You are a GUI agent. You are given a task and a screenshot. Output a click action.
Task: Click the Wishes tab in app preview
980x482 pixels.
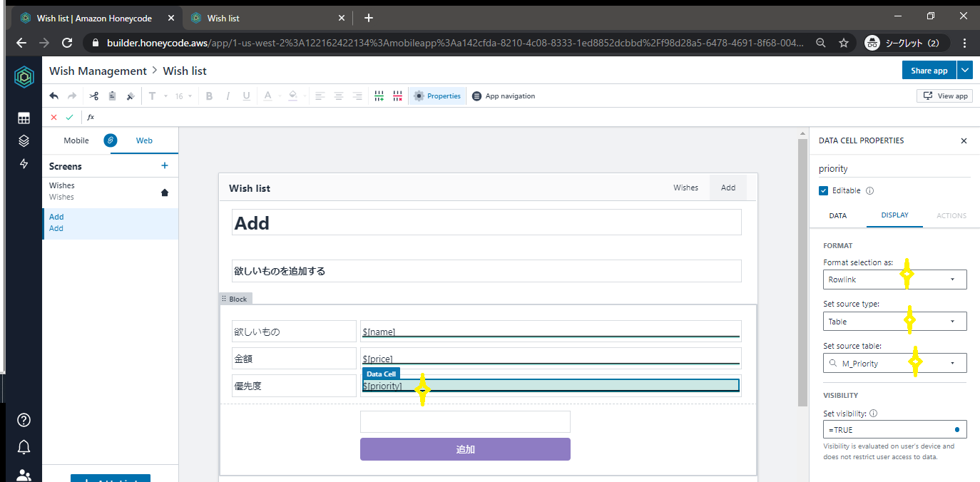click(686, 188)
